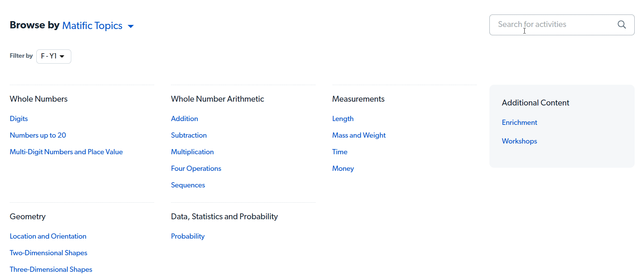This screenshot has height=277, width=644.
Task: Open Two-Dimensional Shapes topic
Action: (48, 252)
